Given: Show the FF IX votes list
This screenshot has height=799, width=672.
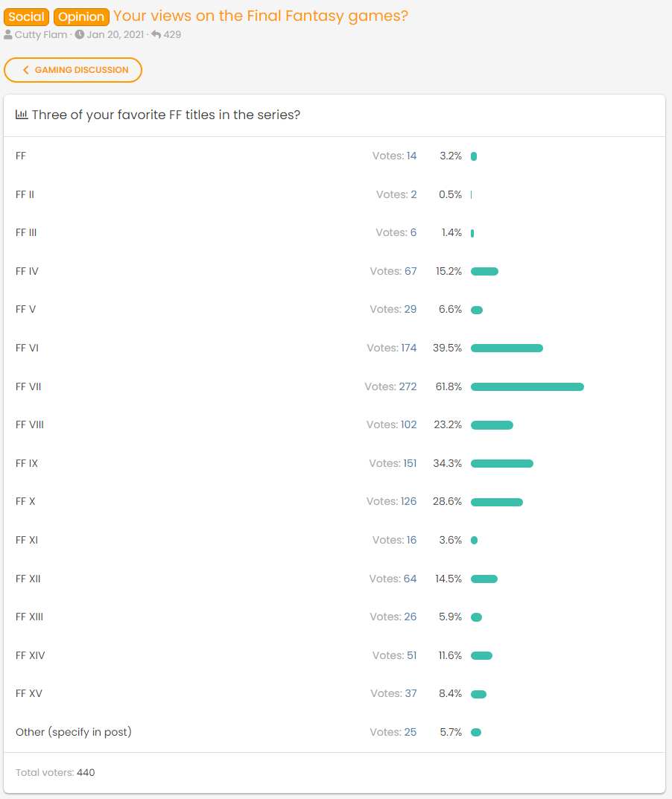Looking at the screenshot, I should [393, 463].
